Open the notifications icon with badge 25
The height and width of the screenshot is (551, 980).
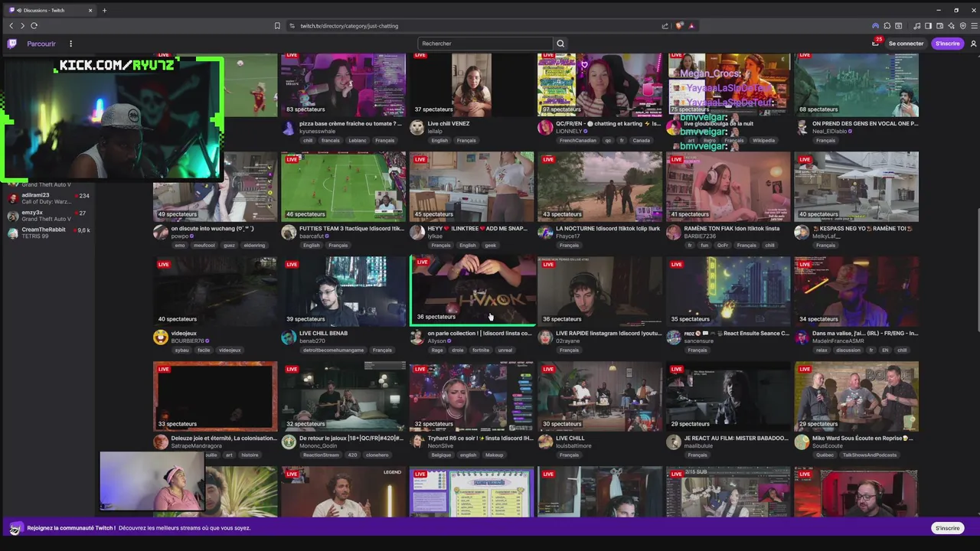875,44
